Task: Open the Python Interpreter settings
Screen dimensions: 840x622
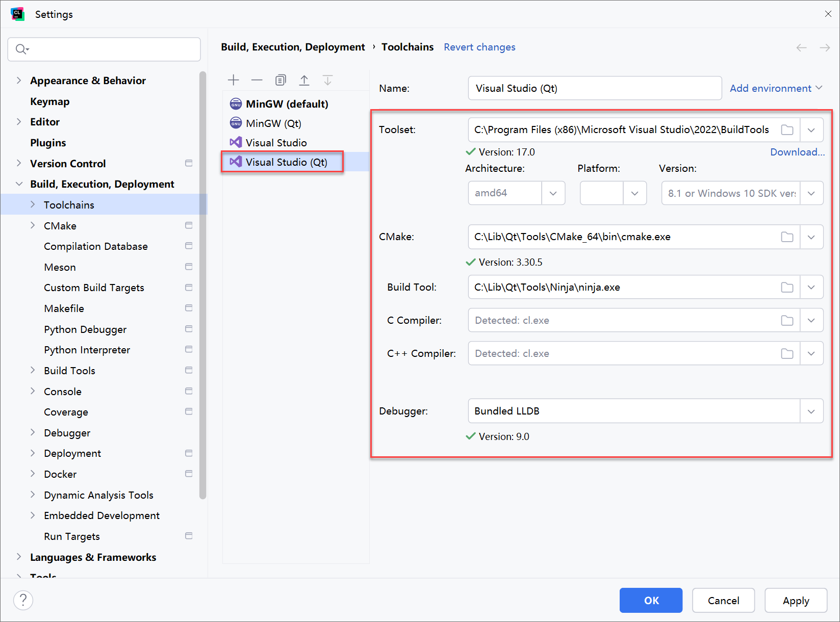Action: tap(87, 350)
